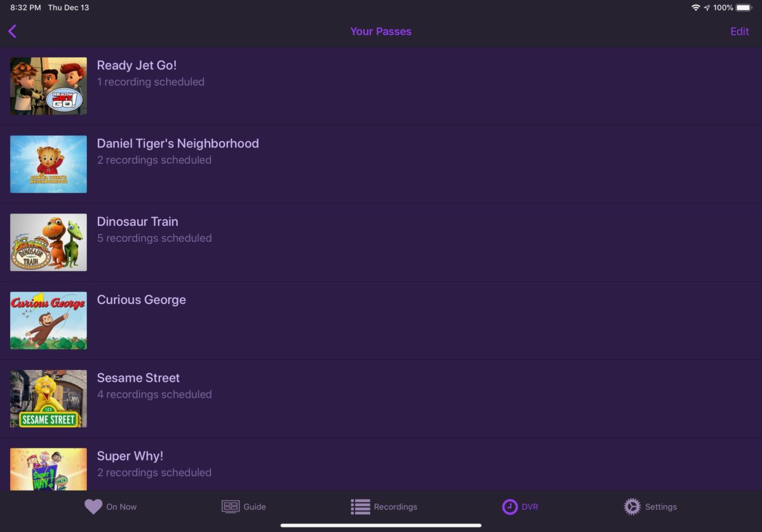Switch to the Guide tab label
The width and height of the screenshot is (762, 532).
[255, 507]
